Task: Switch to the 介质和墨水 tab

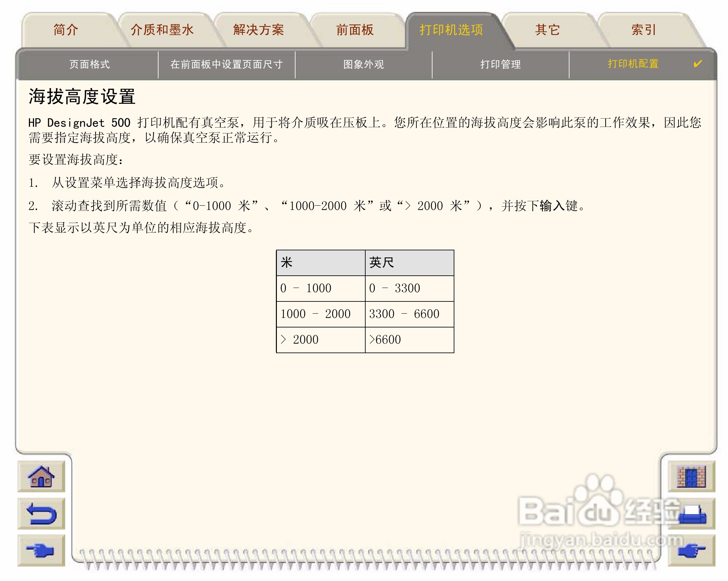Action: pos(162,30)
